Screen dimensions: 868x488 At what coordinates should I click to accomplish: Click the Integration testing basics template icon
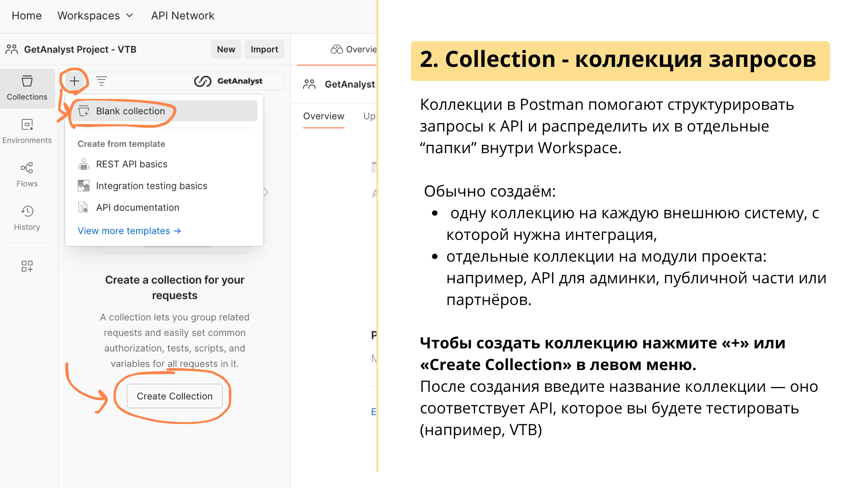coord(84,186)
